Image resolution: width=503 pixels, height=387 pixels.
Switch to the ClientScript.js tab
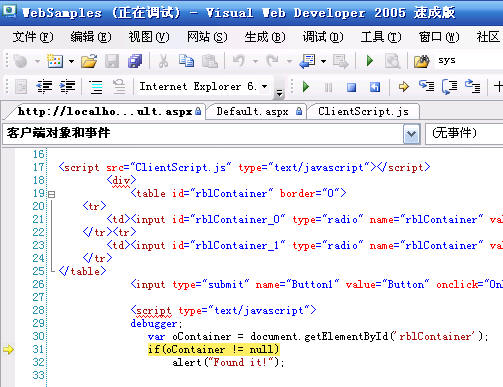click(363, 111)
